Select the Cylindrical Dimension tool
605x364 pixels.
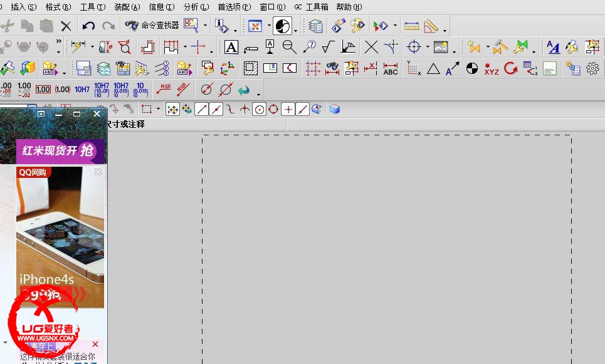pos(105,47)
